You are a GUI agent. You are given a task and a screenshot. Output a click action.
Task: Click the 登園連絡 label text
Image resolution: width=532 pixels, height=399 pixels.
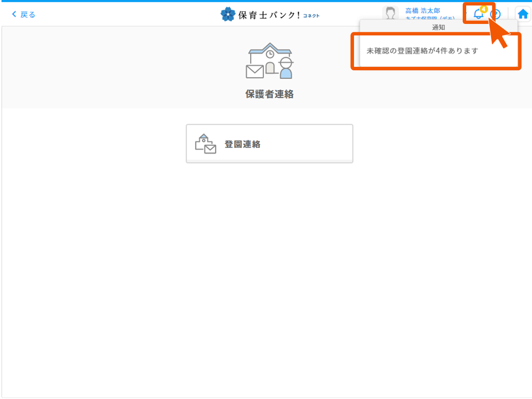(242, 144)
